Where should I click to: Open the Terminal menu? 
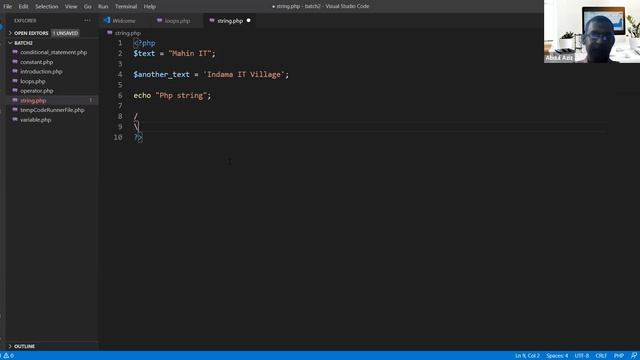click(x=126, y=7)
